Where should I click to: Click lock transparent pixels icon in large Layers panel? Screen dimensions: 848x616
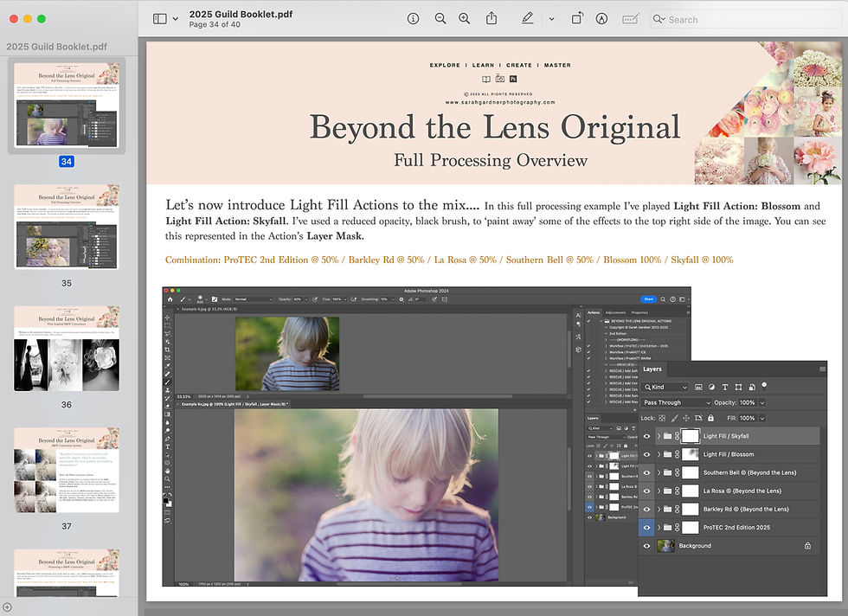coord(662,418)
